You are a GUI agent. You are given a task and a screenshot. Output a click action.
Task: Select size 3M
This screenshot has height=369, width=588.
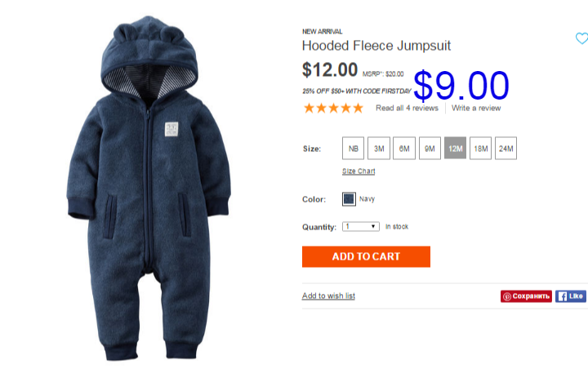point(379,149)
